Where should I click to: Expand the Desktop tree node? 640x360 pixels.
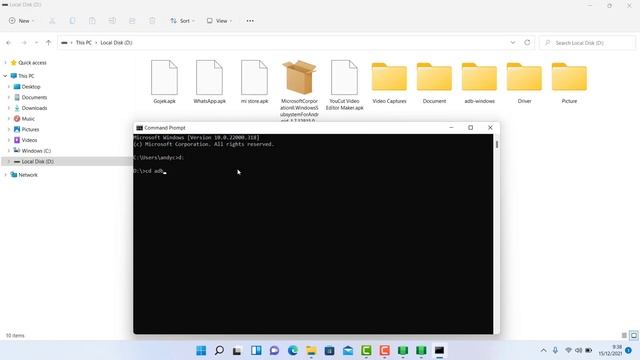[9, 87]
